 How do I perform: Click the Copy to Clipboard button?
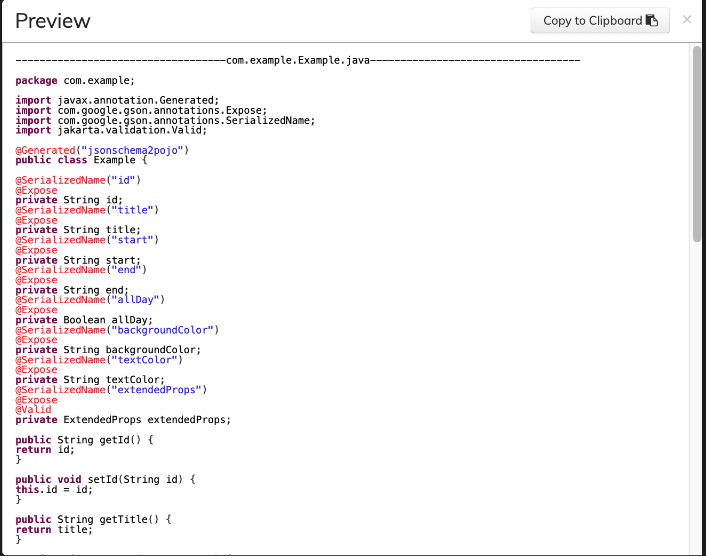click(600, 21)
